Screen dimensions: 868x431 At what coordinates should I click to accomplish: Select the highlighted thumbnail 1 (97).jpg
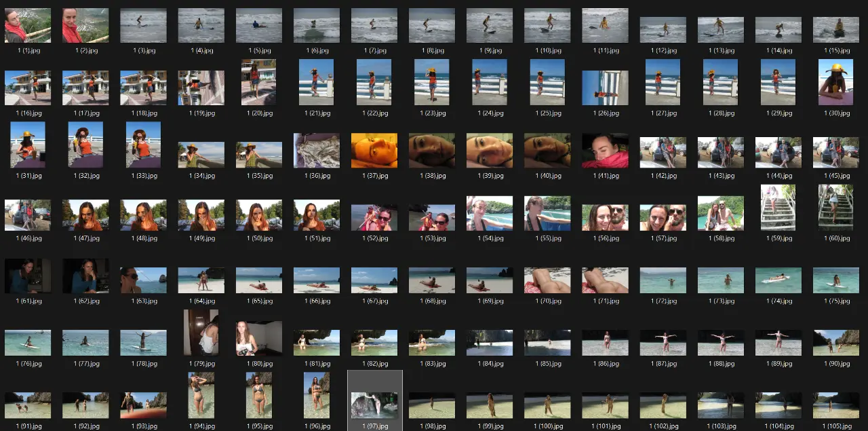374,405
